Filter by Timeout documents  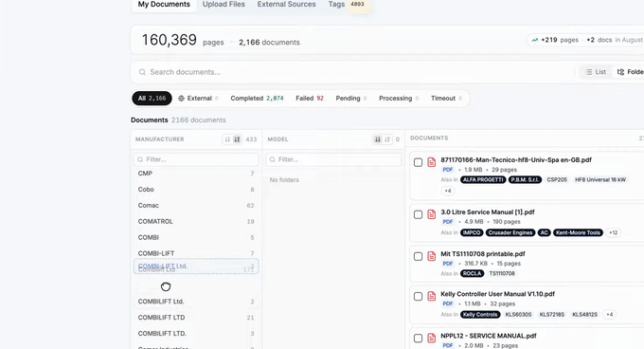coord(446,99)
